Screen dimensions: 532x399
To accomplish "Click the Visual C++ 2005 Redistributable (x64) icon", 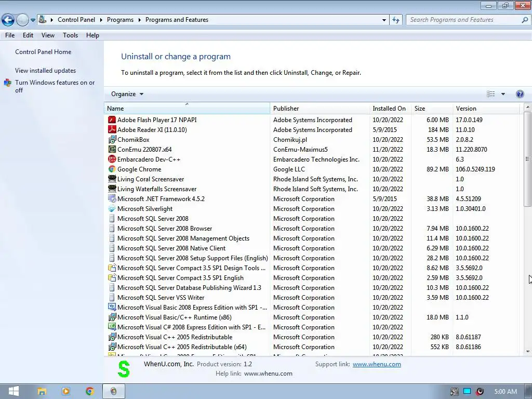I will (112, 347).
